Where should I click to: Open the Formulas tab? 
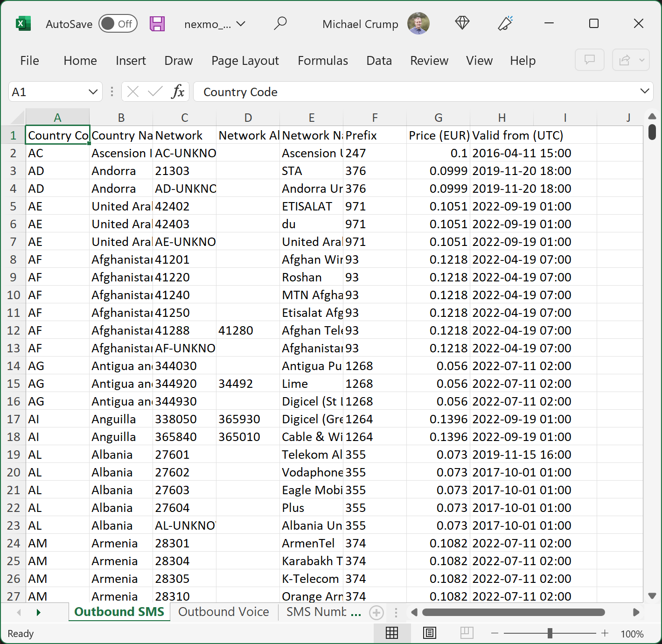point(323,61)
